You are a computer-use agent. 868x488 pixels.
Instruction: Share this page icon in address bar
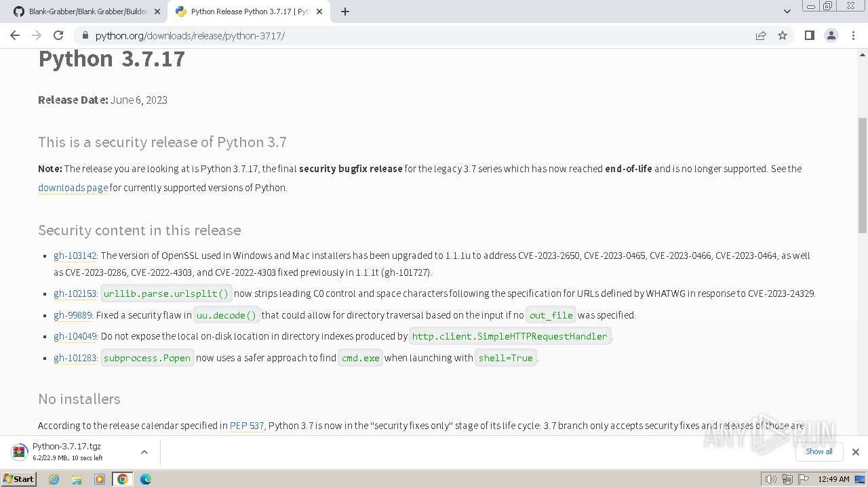[761, 35]
